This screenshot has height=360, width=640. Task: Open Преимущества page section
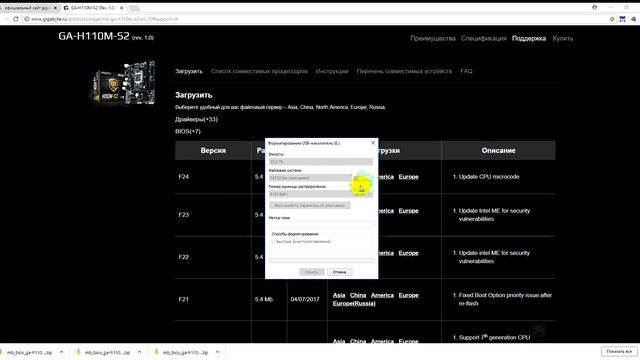coord(433,38)
